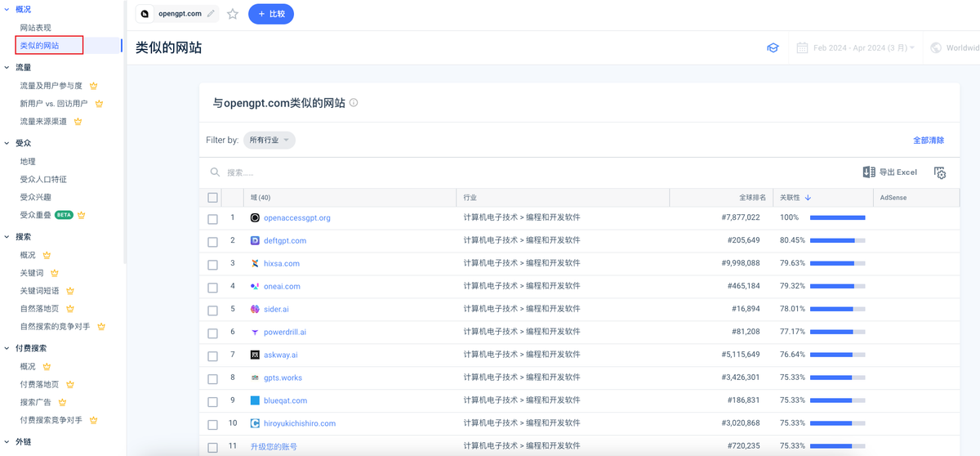Open the hiroyukichishiro.com domain link

[x=300, y=424]
